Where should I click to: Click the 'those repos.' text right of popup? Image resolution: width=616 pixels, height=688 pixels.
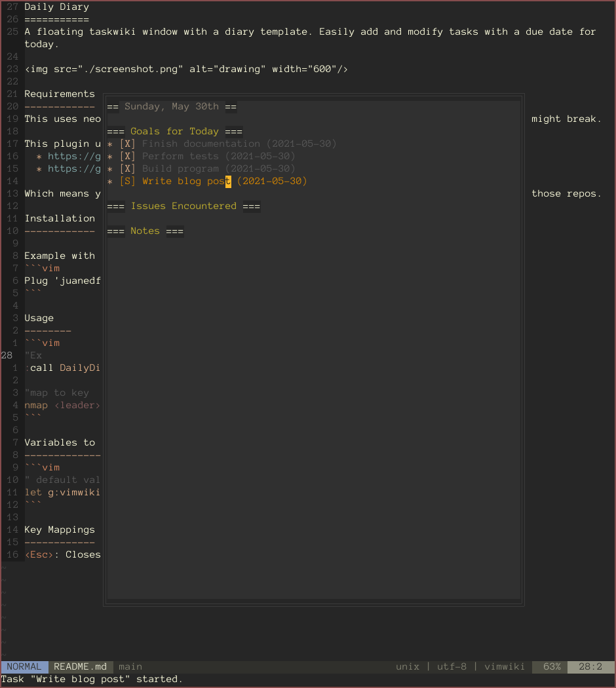[x=566, y=193]
